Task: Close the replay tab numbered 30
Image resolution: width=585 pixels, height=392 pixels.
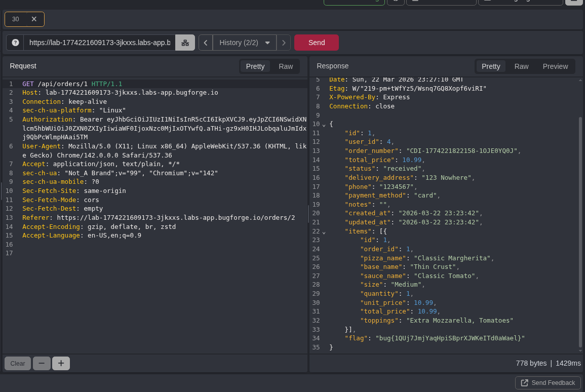Action: click(x=34, y=19)
